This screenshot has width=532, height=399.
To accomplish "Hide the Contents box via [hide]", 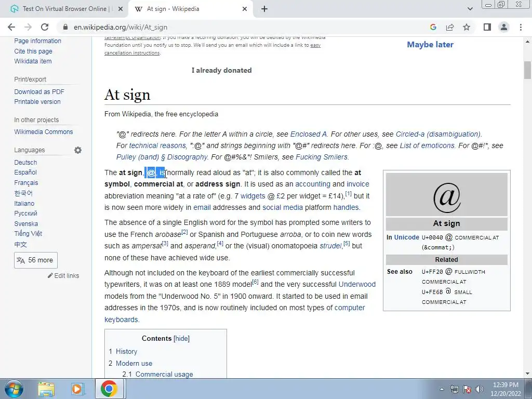I will pos(181,339).
